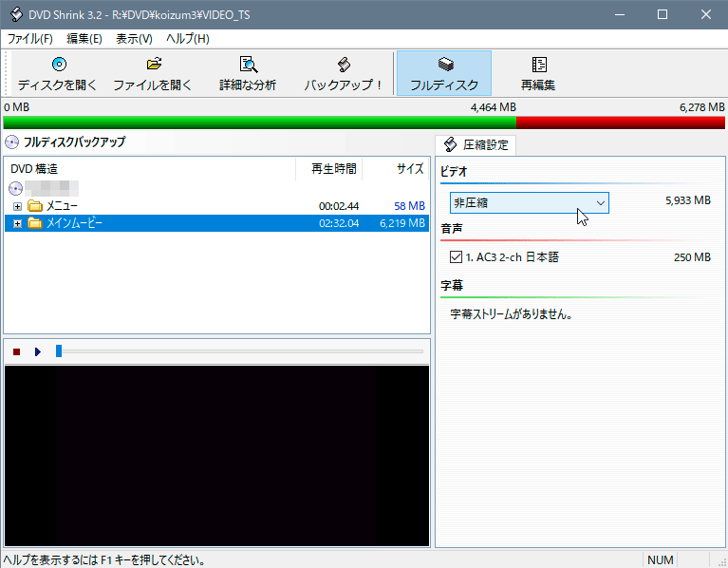The image size is (728, 568).
Task: Select the メニュー row label
Action: (62, 206)
